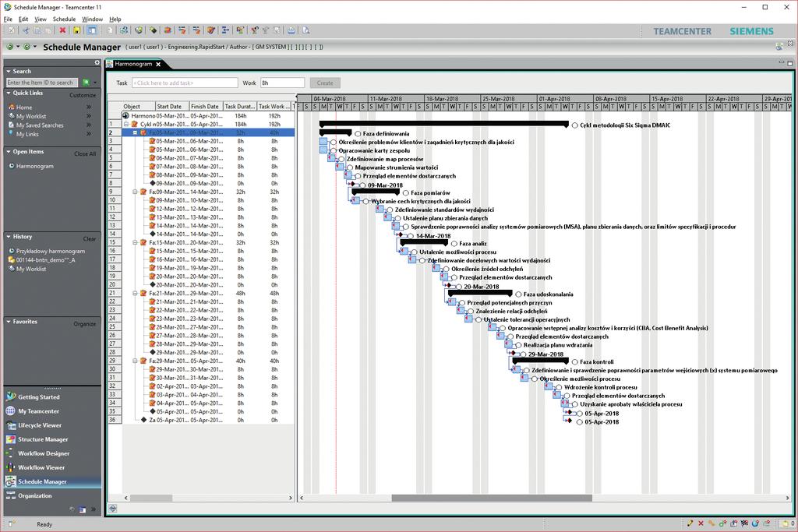Click the navigation pane settings gear icon
798x532 pixels.
coord(97,62)
